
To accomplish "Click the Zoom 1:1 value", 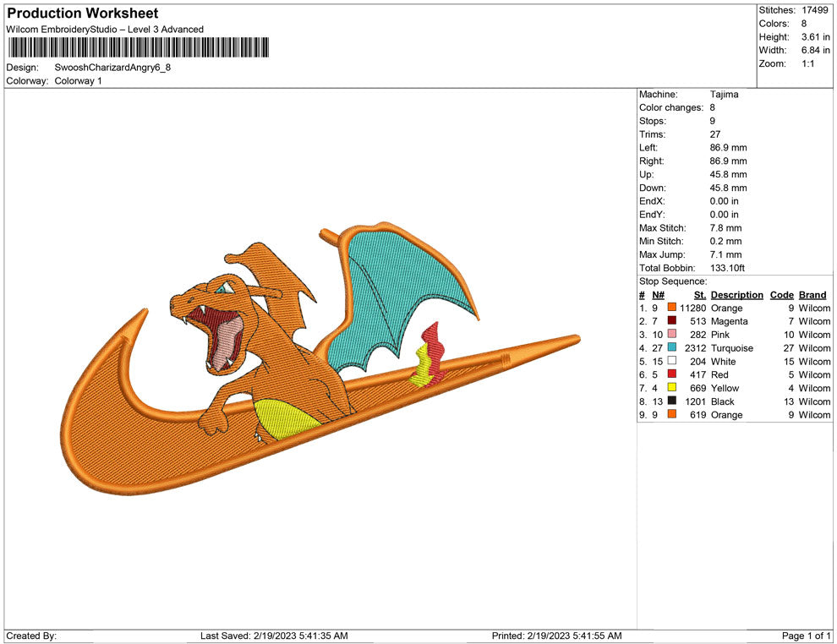I will pos(807,64).
